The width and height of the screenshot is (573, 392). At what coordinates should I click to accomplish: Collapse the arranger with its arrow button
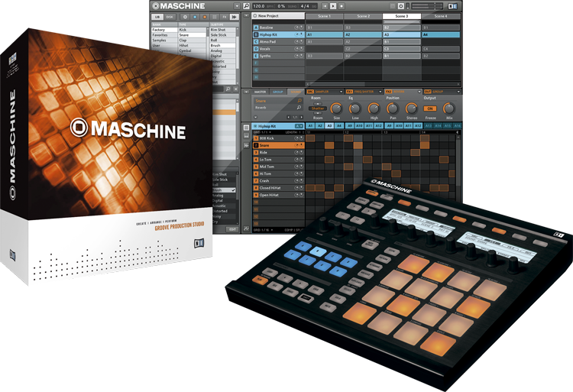[246, 16]
